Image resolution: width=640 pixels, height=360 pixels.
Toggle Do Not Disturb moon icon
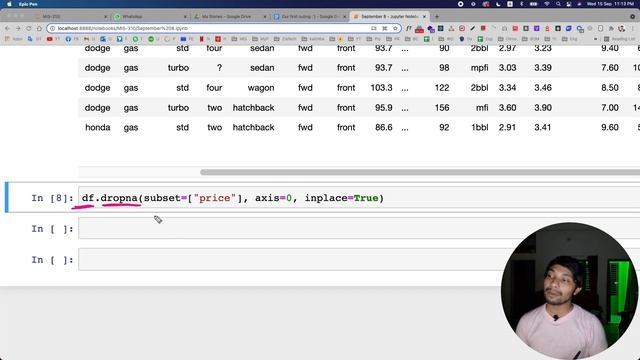point(498,4)
